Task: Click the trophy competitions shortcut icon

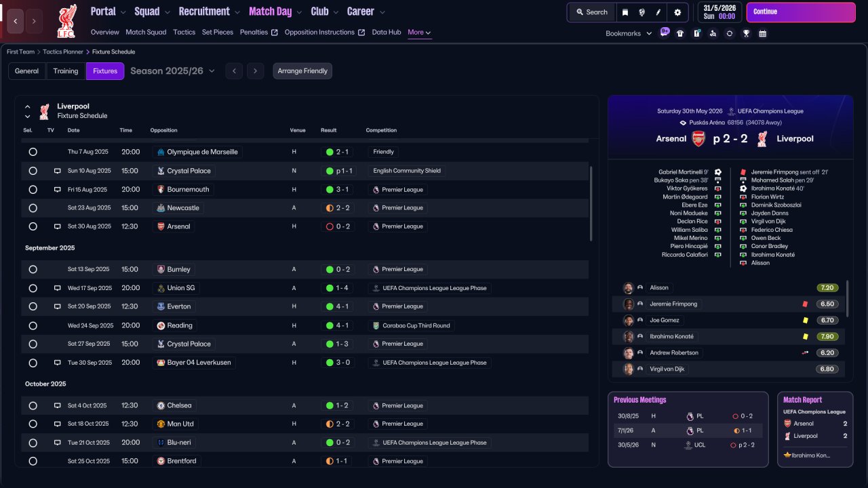Action: [x=746, y=33]
